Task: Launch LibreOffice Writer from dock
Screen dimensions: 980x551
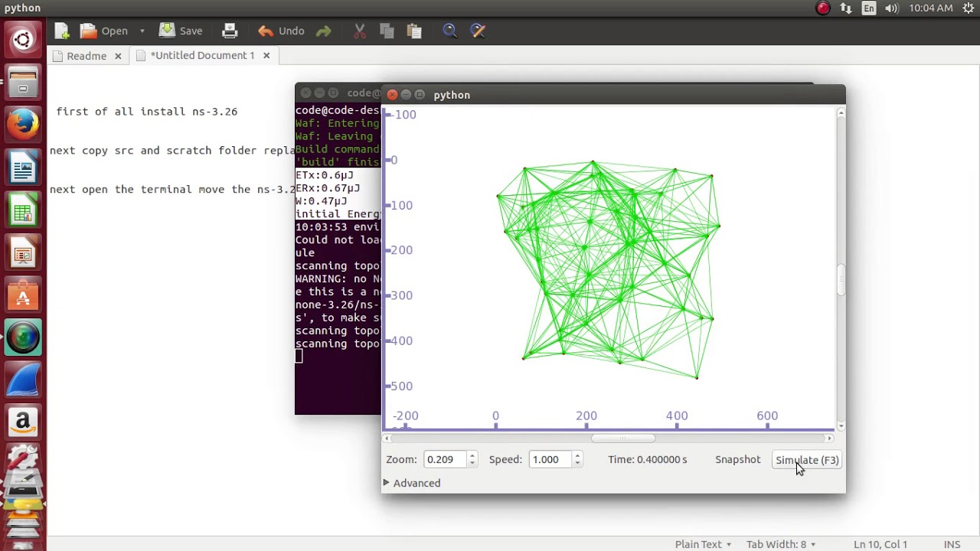Action: tap(23, 167)
